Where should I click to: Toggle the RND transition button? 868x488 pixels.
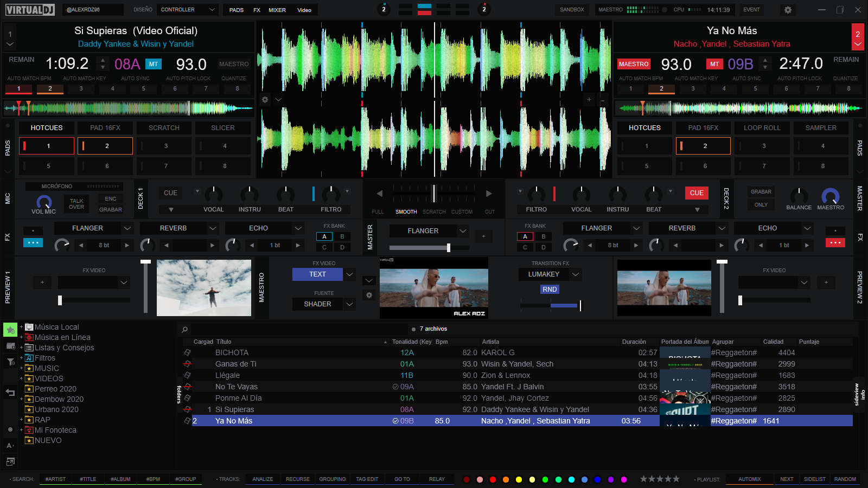point(550,290)
